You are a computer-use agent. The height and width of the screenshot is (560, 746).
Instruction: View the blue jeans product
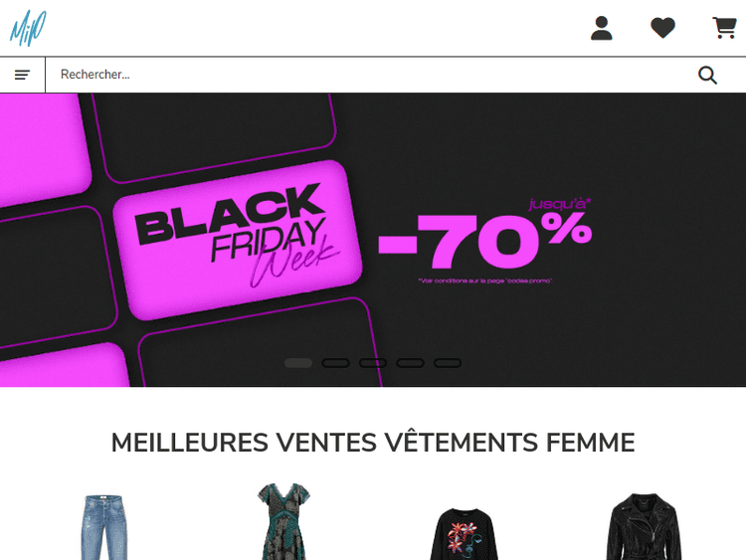click(104, 527)
